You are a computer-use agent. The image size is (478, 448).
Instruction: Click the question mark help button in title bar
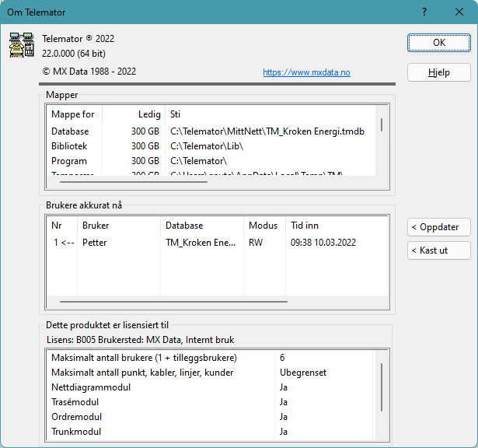pos(424,12)
